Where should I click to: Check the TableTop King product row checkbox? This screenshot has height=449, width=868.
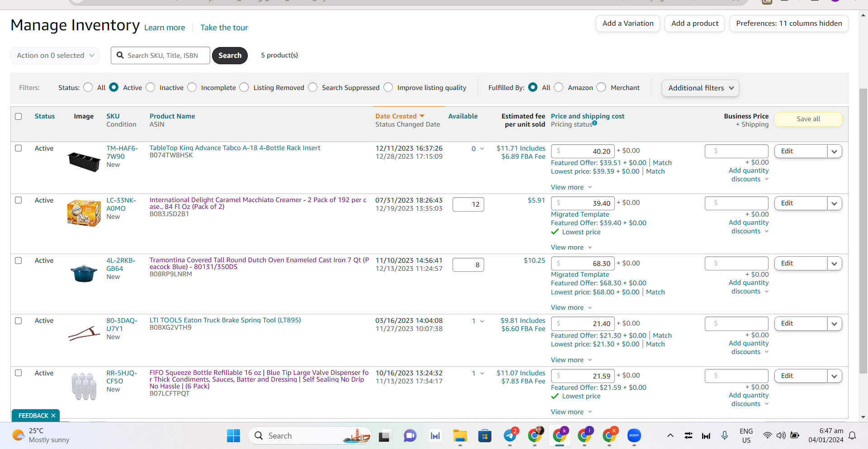pyautogui.click(x=19, y=148)
